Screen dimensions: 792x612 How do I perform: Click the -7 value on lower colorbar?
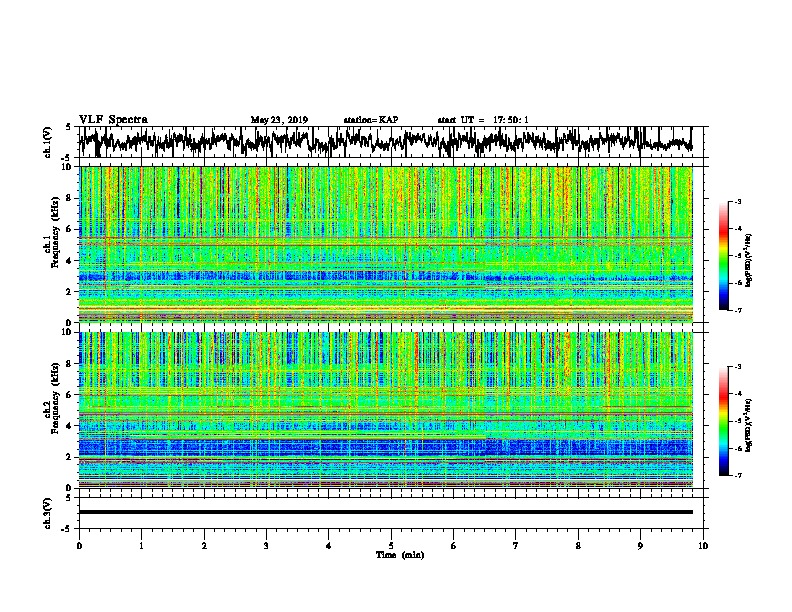tap(738, 475)
